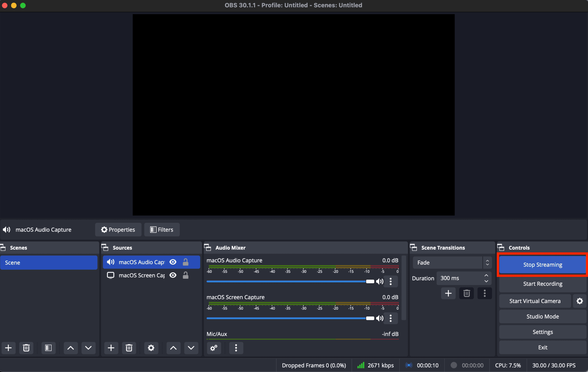Open scene filters icon in Scenes toolbar
This screenshot has width=588, height=372.
48,348
